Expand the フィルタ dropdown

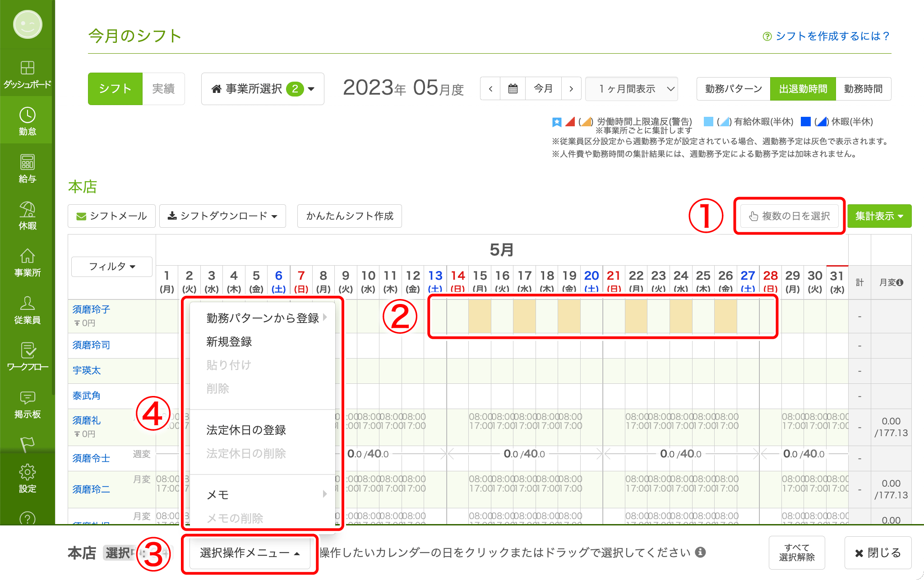pyautogui.click(x=112, y=267)
